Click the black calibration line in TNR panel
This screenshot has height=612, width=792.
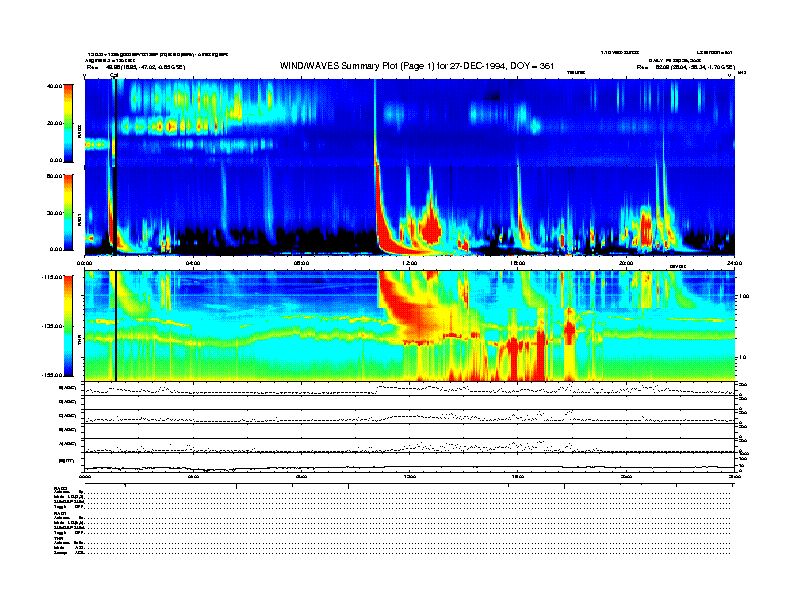[116, 326]
